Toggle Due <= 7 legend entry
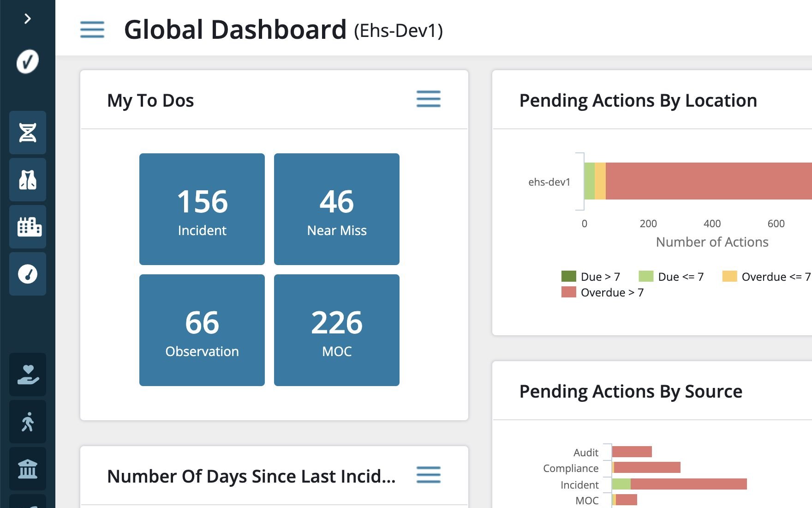This screenshot has height=508, width=812. pyautogui.click(x=671, y=276)
